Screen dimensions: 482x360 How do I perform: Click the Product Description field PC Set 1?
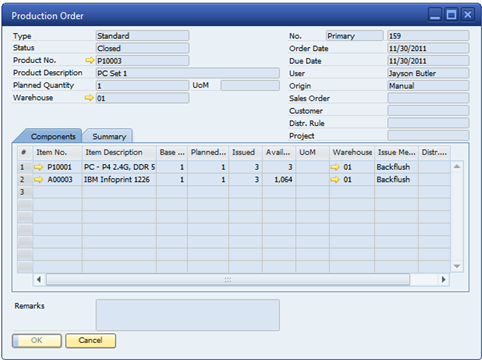(188, 73)
